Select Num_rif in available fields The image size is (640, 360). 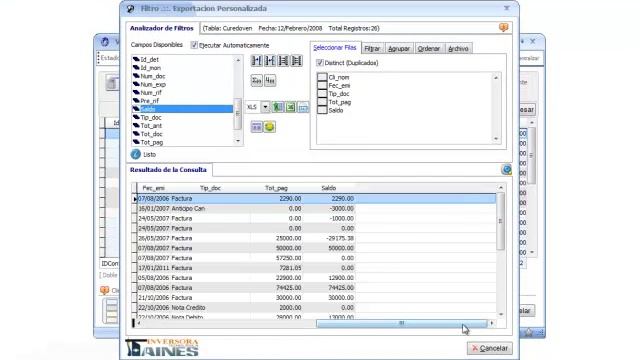coord(151,93)
